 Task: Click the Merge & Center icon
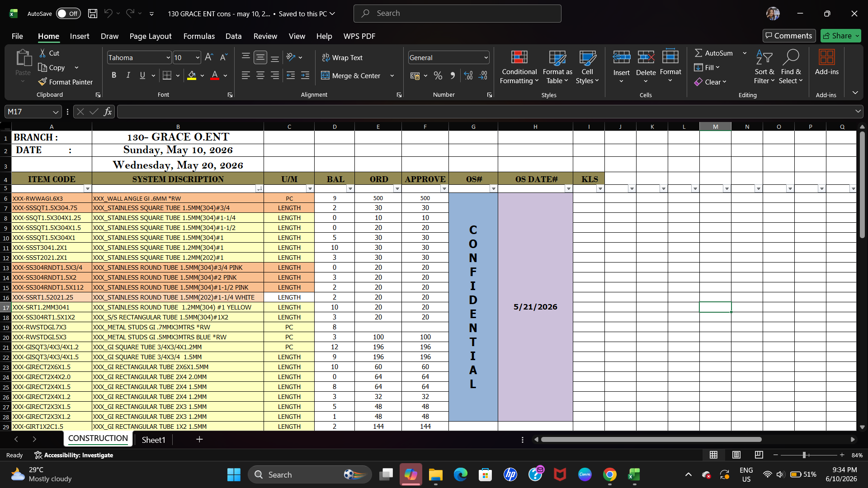coord(325,75)
